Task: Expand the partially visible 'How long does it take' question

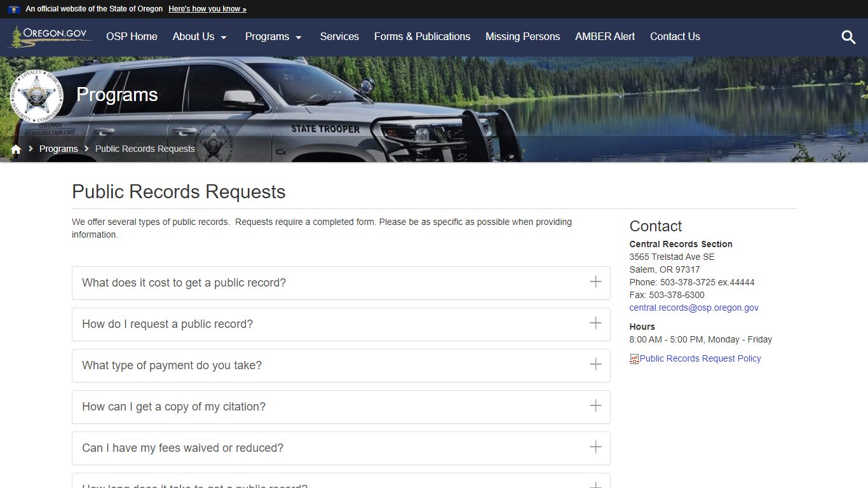Action: (x=341, y=481)
